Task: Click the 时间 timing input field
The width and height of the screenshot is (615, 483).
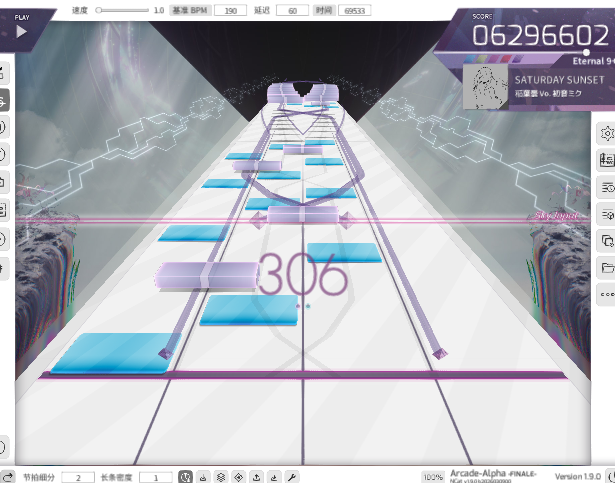Action: click(354, 10)
